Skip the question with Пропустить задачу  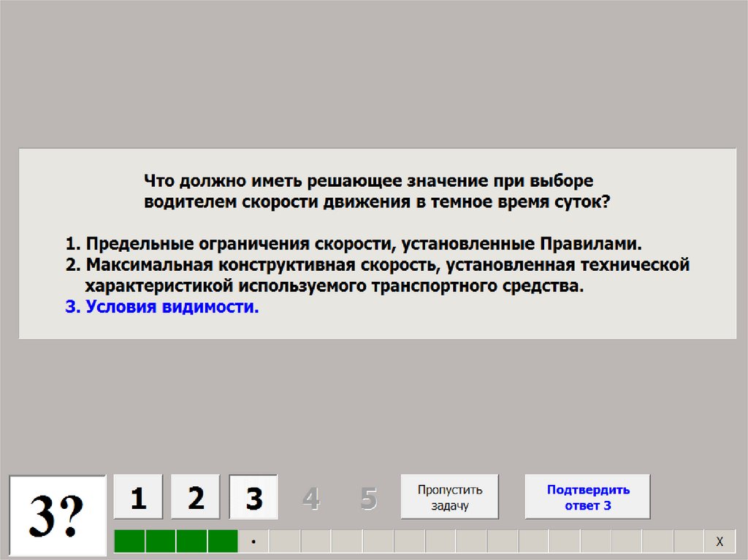(x=450, y=497)
